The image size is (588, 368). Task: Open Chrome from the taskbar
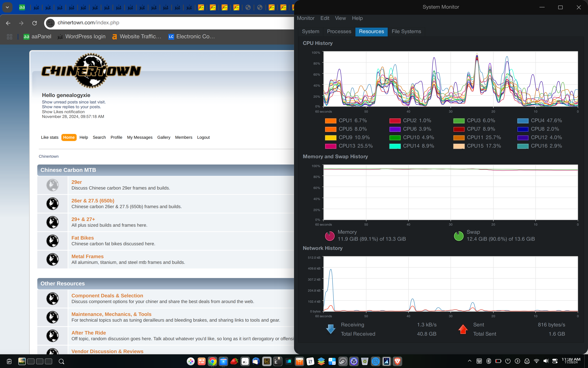pyautogui.click(x=212, y=361)
